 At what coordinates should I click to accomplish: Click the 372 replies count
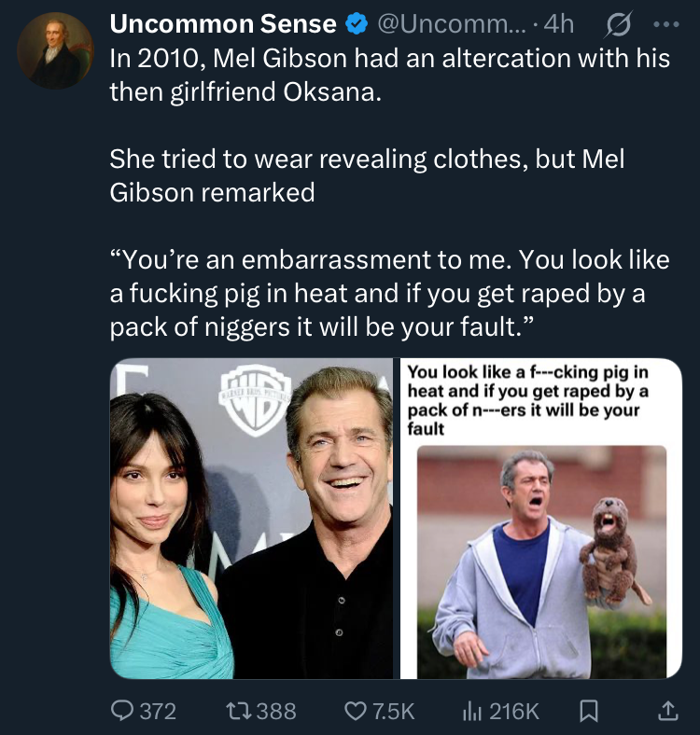click(x=158, y=711)
